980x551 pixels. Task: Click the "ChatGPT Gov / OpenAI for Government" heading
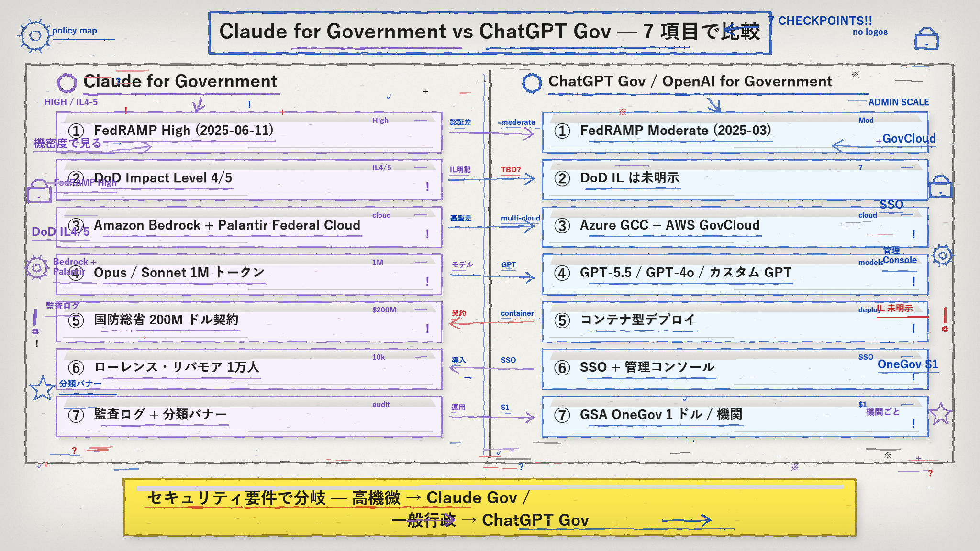click(x=690, y=81)
